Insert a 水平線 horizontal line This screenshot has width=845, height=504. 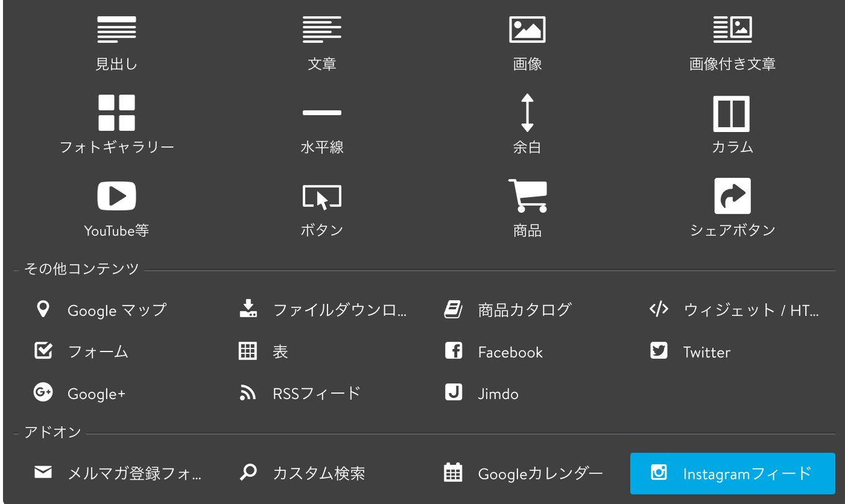[x=322, y=124]
